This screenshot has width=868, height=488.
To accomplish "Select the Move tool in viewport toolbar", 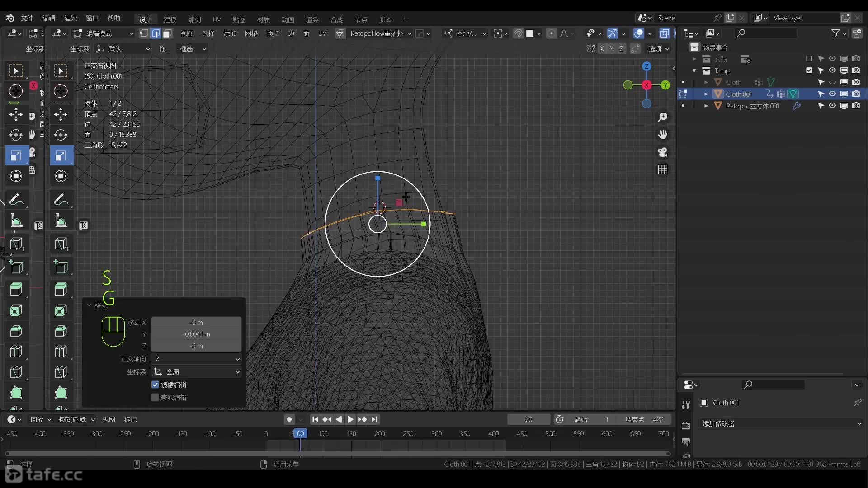I will click(61, 114).
